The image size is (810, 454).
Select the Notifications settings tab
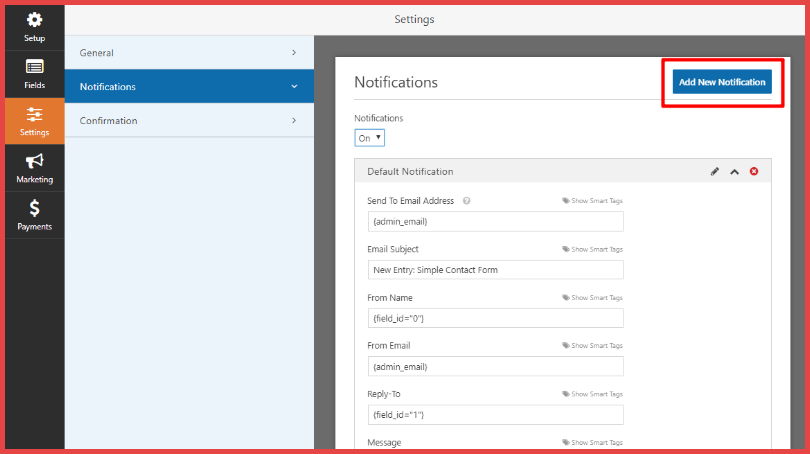click(x=188, y=87)
